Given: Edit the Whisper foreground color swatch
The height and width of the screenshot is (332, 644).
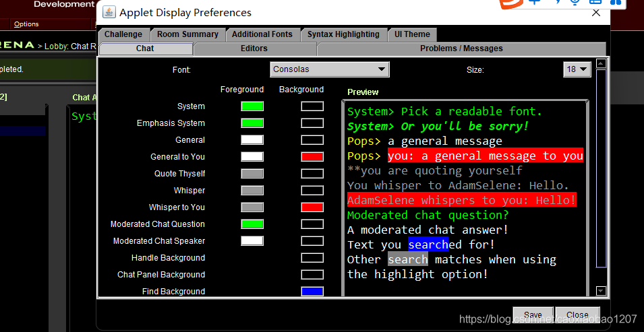Looking at the screenshot, I should pos(252,191).
